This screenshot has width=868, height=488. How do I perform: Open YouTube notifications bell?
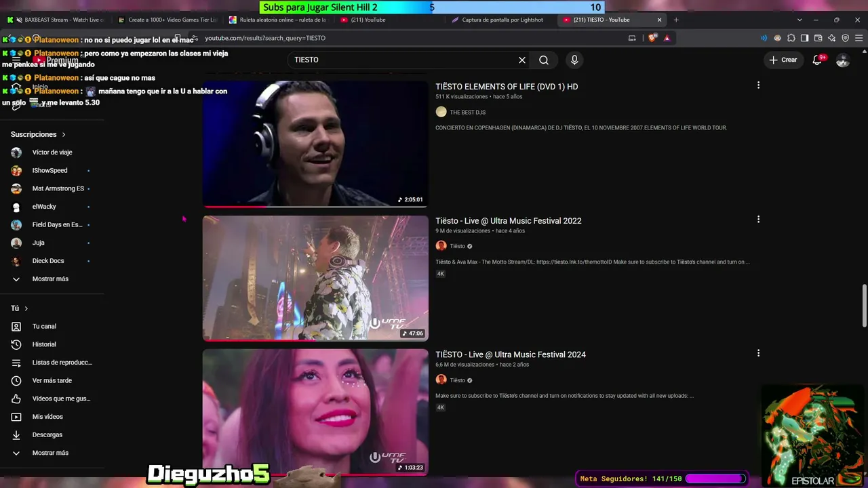817,60
